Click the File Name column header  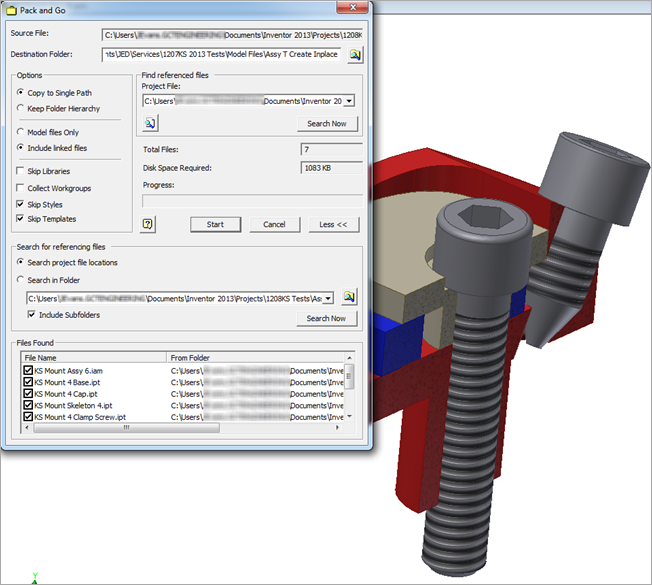(x=94, y=358)
